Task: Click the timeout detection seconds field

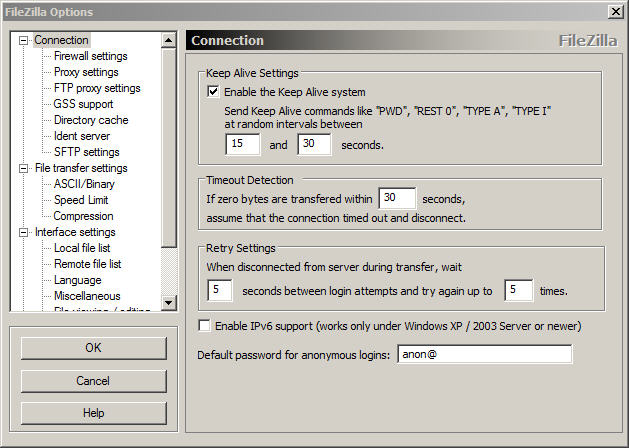Action: pos(397,198)
